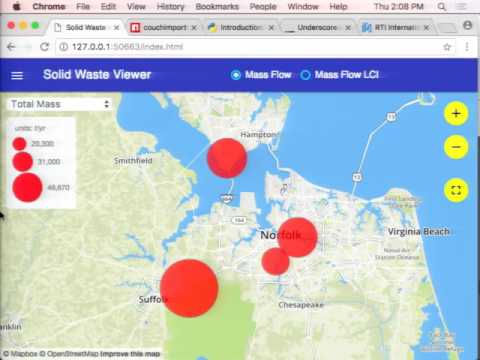Open the Apple menu

16,7
